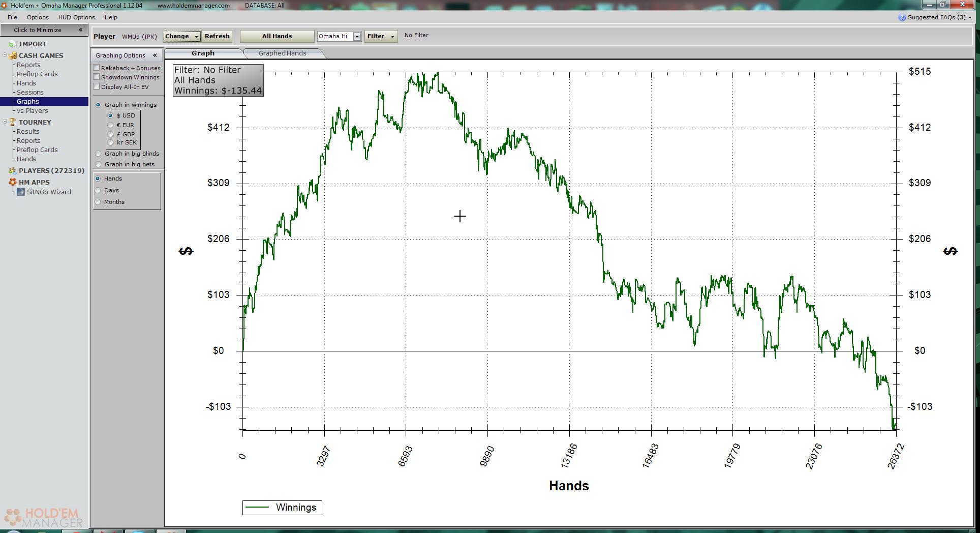The height and width of the screenshot is (533, 980).
Task: Collapse the sidebar with the Click to Minimize arrows
Action: [x=80, y=30]
